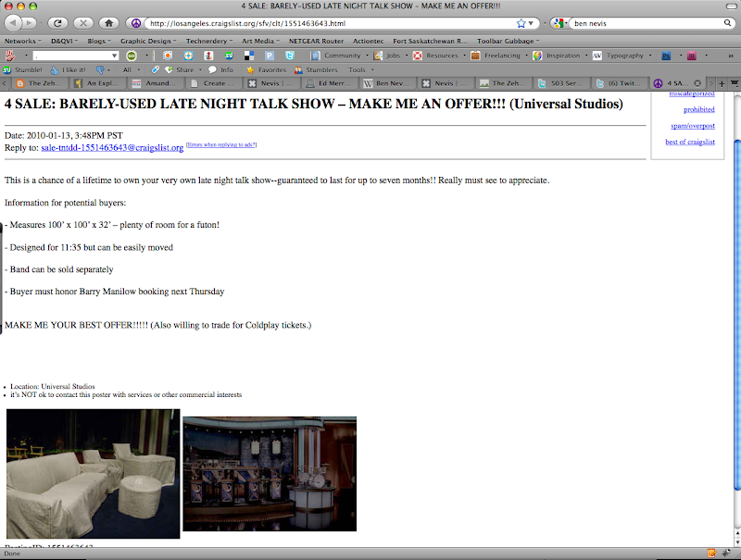Click the Stumble! button
Viewport: 741px width, 560px height.
22,69
